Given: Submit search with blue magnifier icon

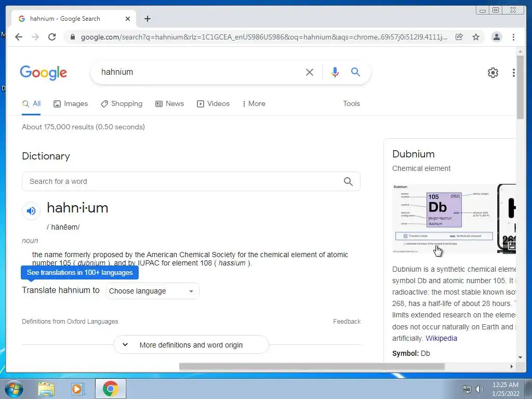Looking at the screenshot, I should [355, 72].
